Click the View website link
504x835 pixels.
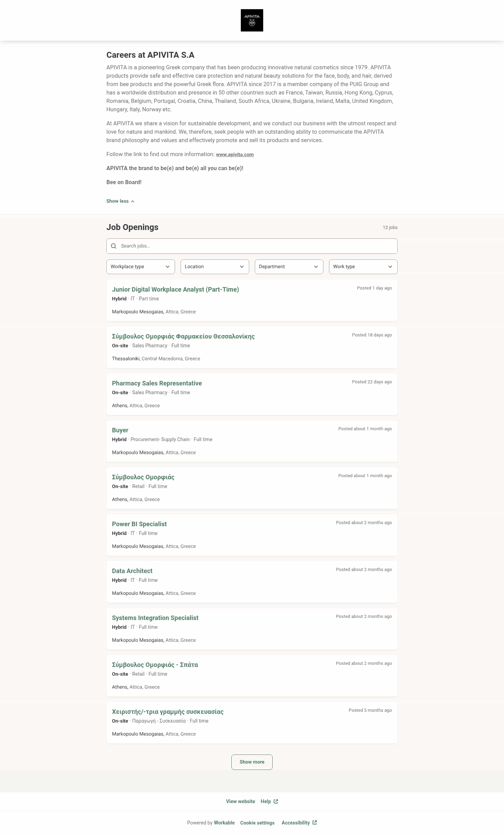click(x=240, y=801)
